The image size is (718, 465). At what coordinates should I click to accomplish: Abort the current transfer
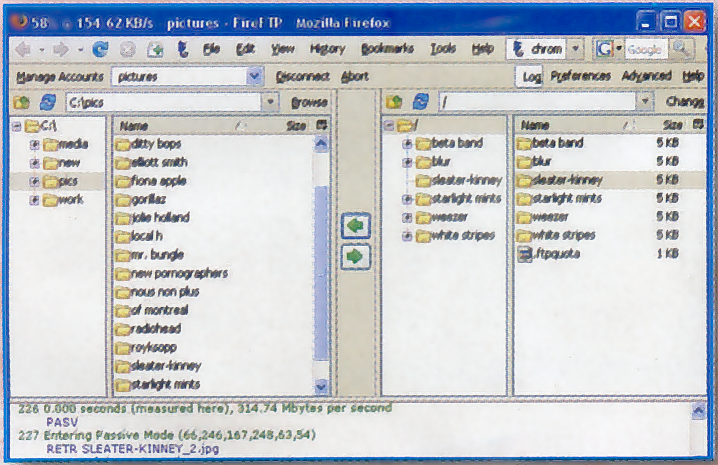coord(354,77)
